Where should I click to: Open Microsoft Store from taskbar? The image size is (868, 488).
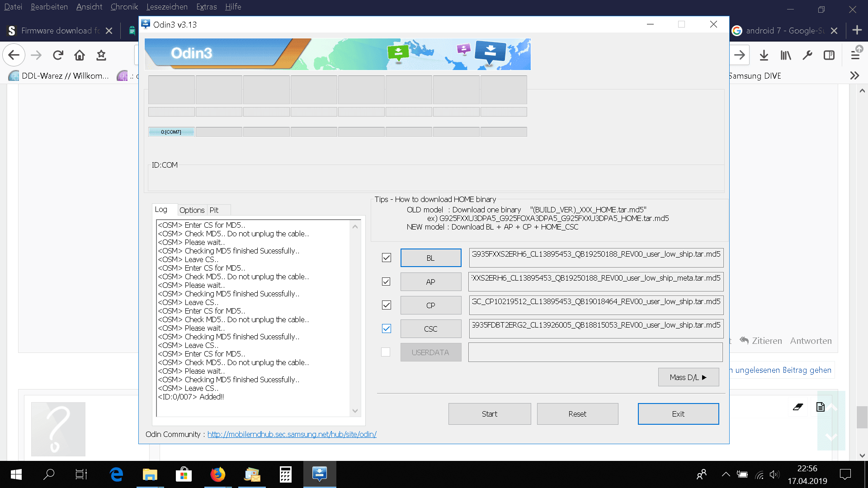pyautogui.click(x=184, y=474)
